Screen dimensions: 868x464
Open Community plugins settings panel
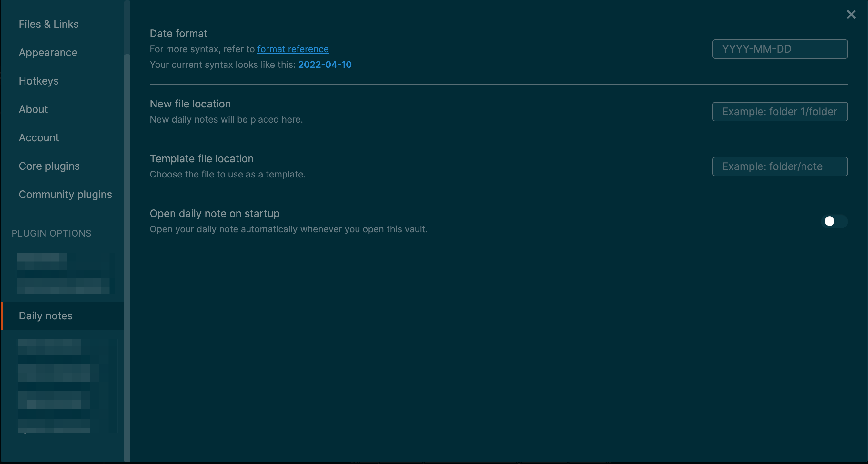pos(66,194)
